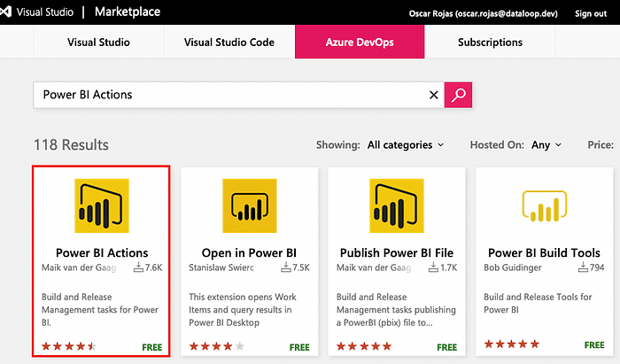Focus the Power BI Actions search field
This screenshot has width=620, height=364.
(x=231, y=95)
